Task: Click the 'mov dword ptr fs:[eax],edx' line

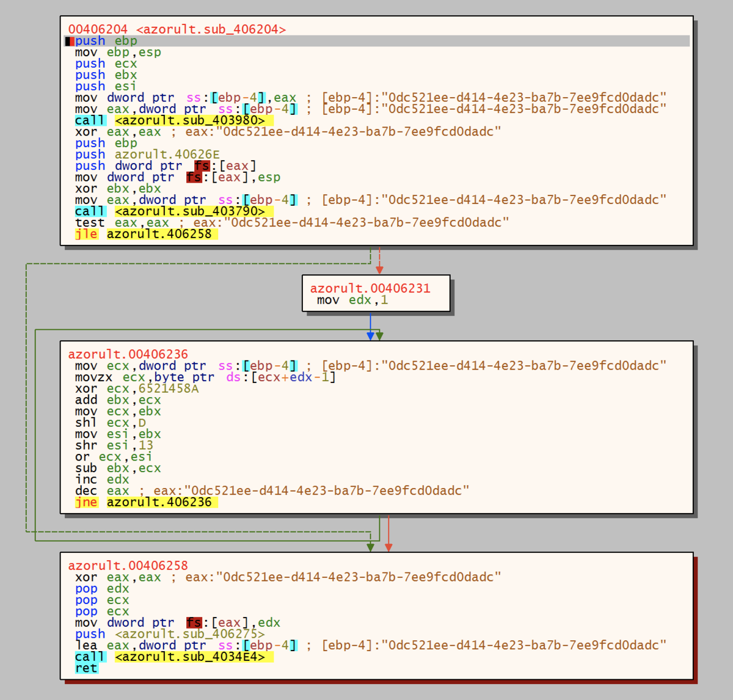Action: click(x=178, y=623)
